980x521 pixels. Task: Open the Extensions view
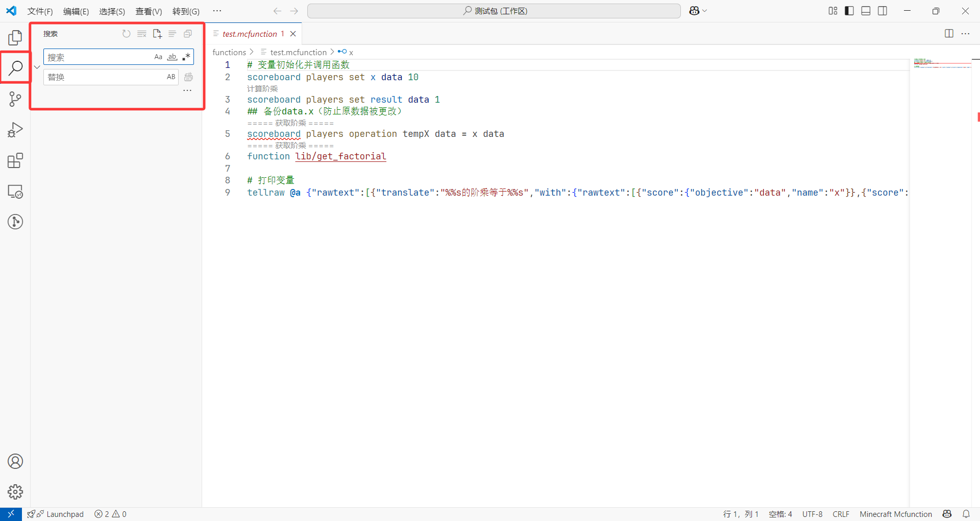[15, 160]
